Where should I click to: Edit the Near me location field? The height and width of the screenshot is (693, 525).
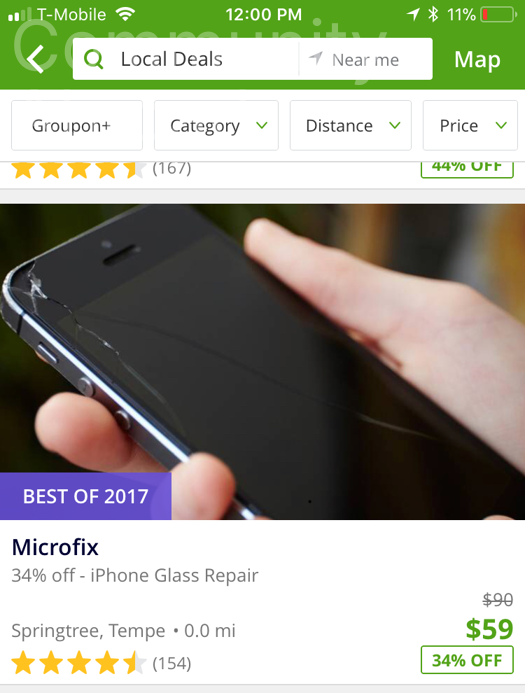(x=365, y=59)
